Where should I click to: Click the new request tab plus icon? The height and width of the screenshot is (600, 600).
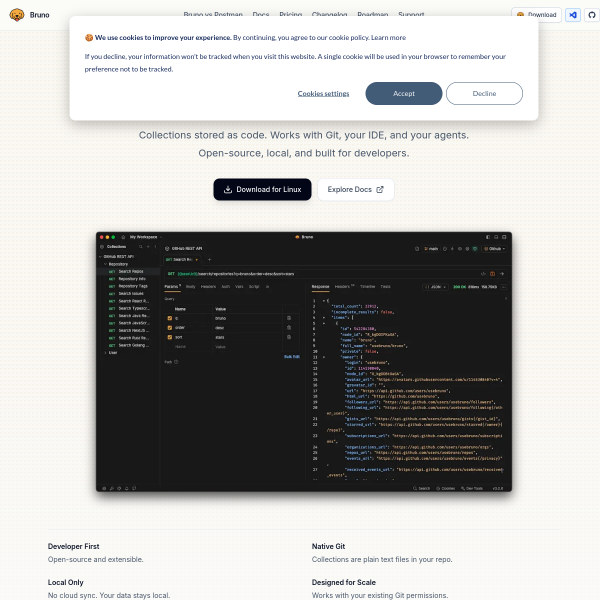pos(209,259)
